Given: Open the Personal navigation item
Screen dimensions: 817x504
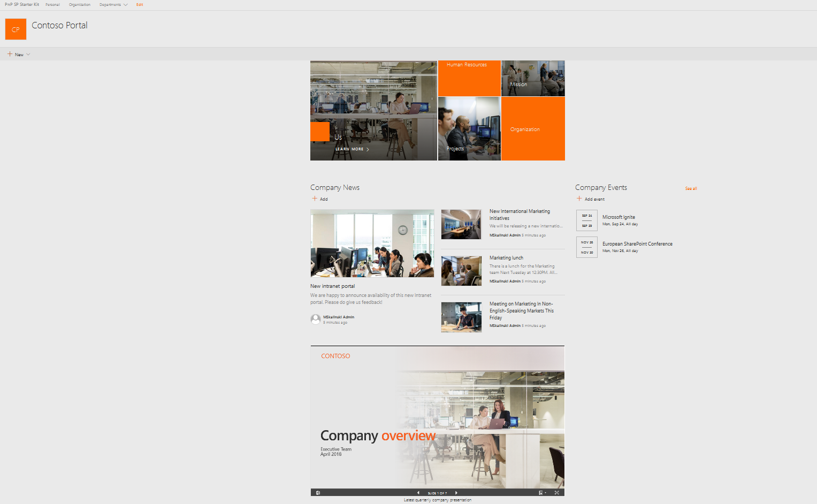Looking at the screenshot, I should [x=52, y=4].
